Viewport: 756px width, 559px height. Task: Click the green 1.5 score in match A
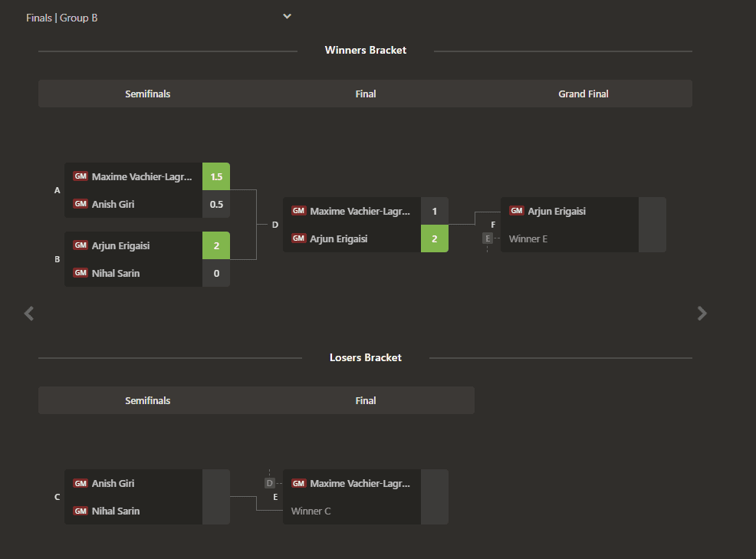(216, 176)
